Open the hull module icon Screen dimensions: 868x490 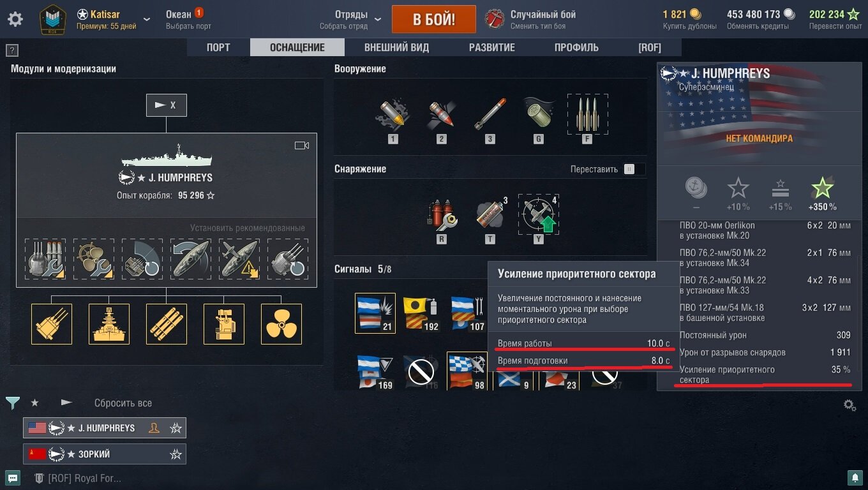pos(109,324)
